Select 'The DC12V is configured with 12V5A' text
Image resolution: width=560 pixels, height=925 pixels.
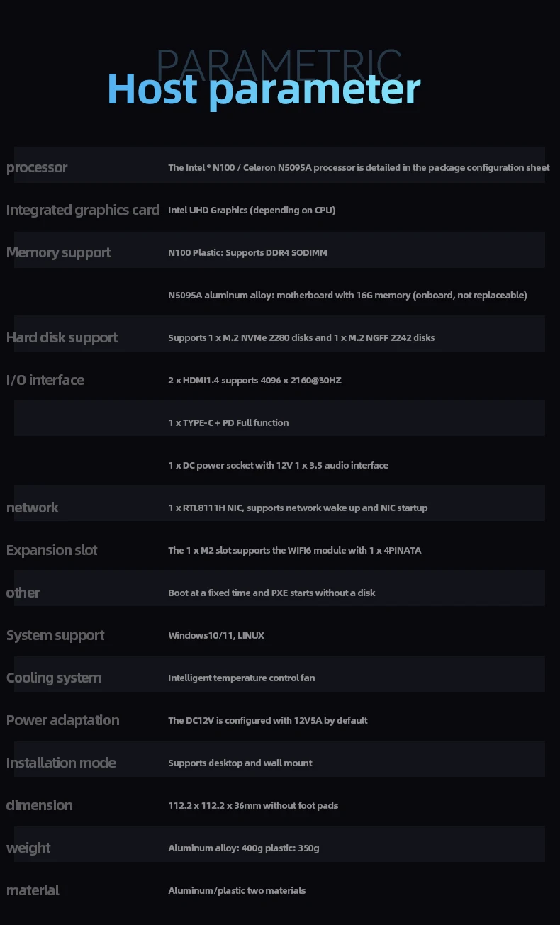[x=268, y=721]
